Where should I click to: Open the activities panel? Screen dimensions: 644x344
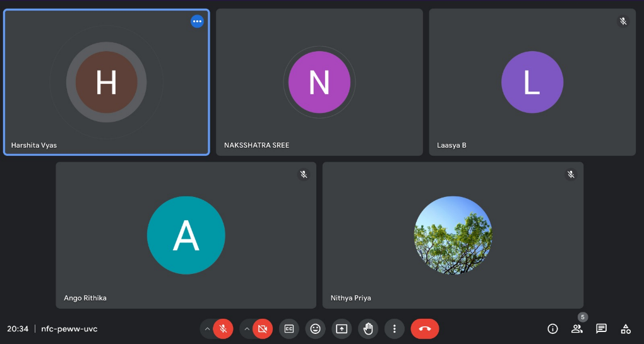point(626,329)
